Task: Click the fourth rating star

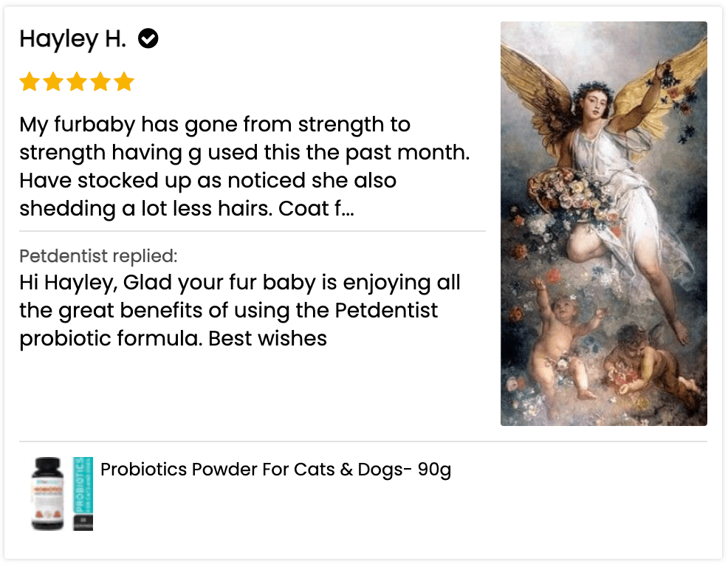Action: (x=100, y=82)
